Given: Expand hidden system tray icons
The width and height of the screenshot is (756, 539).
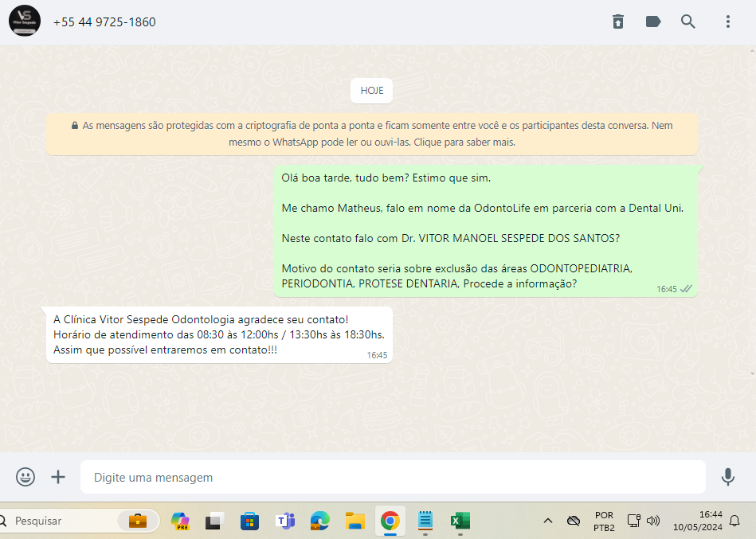Looking at the screenshot, I should pos(548,521).
